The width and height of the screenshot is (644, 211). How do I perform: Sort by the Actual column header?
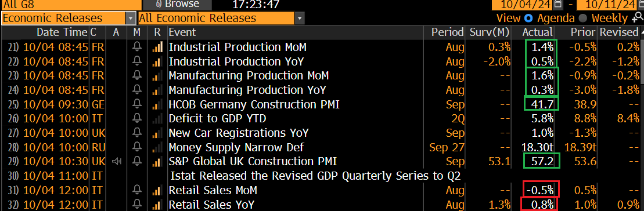(538, 32)
